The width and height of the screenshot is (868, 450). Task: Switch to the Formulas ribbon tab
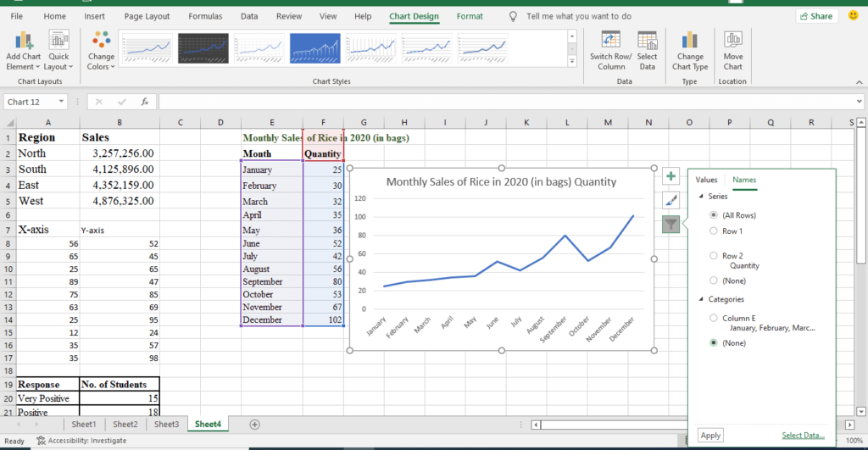[x=205, y=16]
